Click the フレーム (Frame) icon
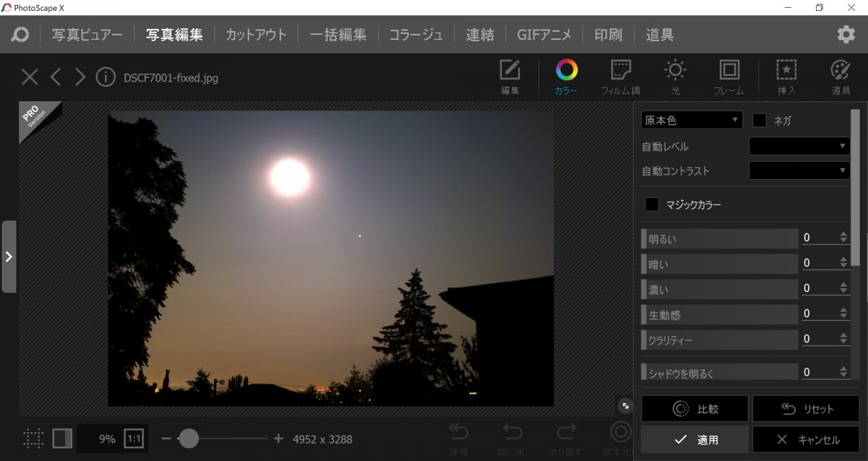 pyautogui.click(x=728, y=71)
